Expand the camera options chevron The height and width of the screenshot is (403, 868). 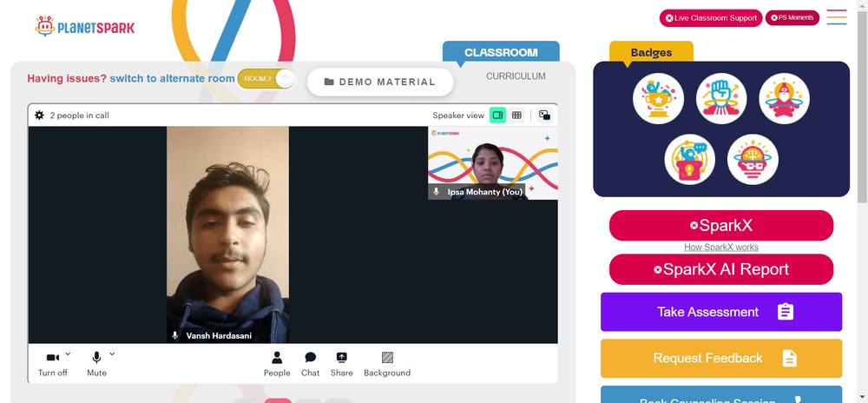tap(68, 353)
